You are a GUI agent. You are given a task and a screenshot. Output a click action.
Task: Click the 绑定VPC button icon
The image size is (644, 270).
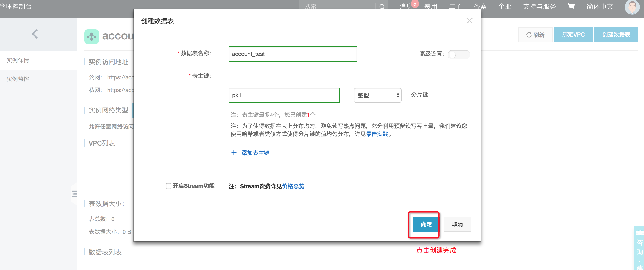pos(572,35)
